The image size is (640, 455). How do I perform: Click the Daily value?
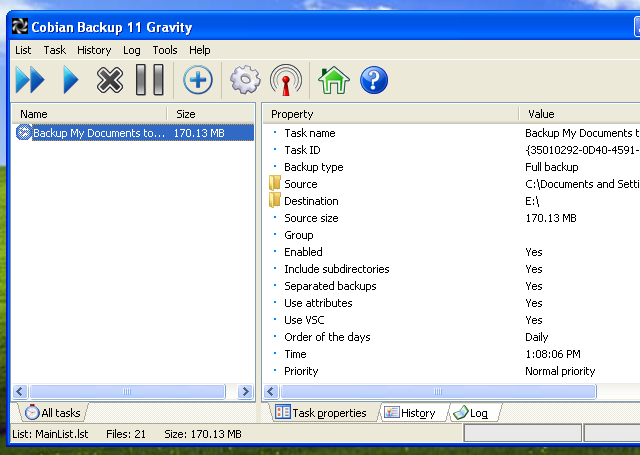click(x=536, y=337)
